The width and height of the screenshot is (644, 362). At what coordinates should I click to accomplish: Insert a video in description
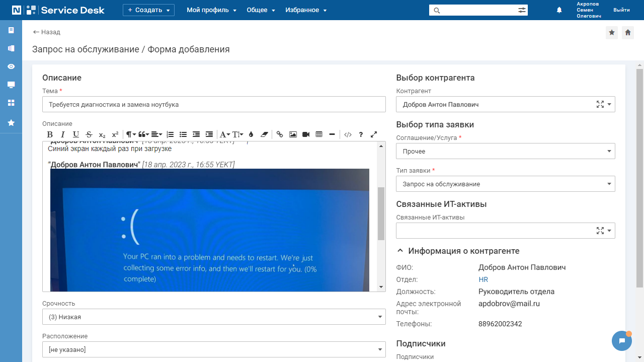pyautogui.click(x=306, y=134)
